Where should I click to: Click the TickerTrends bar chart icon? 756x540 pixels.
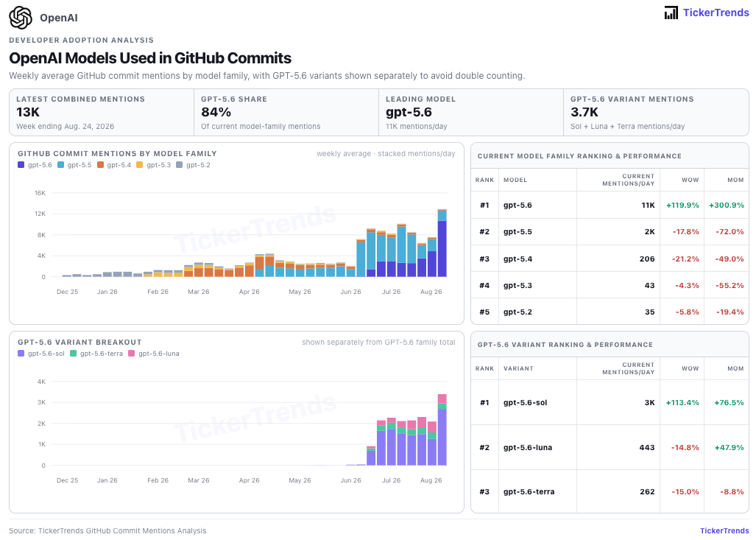[x=671, y=13]
